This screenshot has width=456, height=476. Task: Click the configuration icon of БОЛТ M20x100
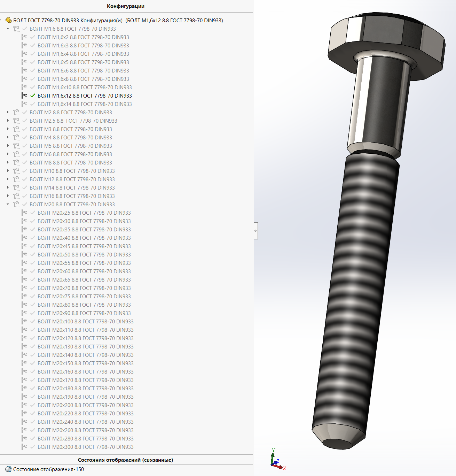click(24, 321)
